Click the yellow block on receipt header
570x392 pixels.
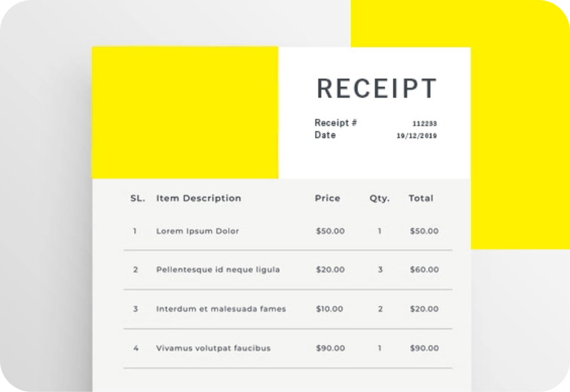tap(185, 113)
